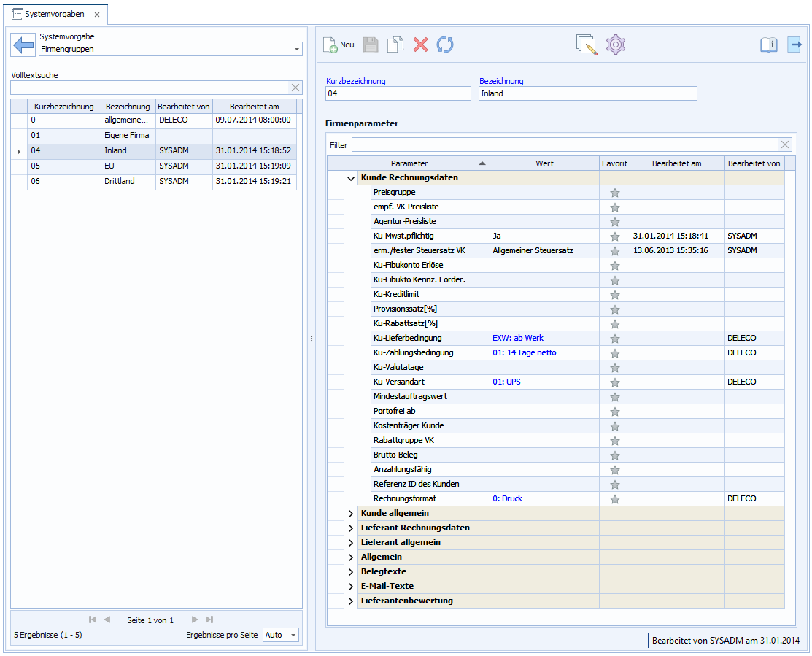Click the info book icon
The height and width of the screenshot is (656, 812).
pos(769,45)
